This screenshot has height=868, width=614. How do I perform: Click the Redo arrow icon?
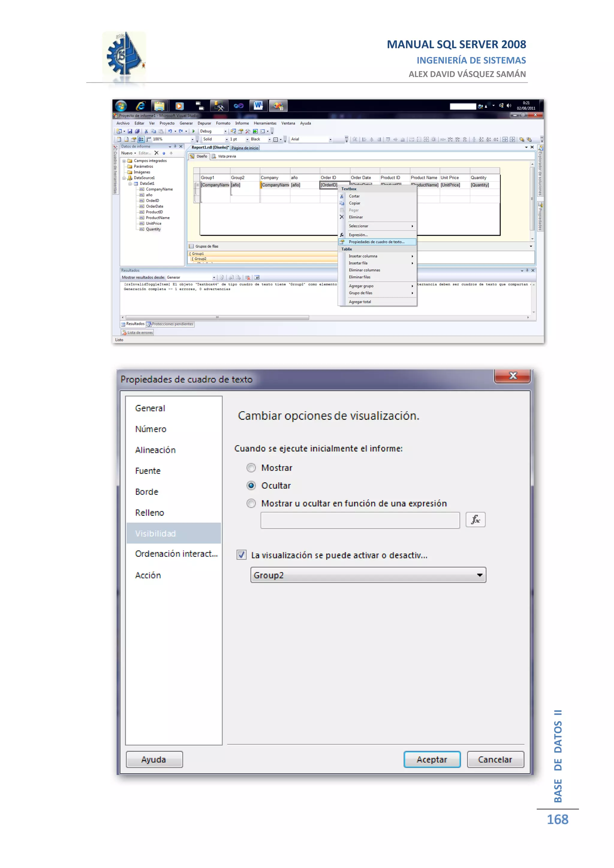181,131
